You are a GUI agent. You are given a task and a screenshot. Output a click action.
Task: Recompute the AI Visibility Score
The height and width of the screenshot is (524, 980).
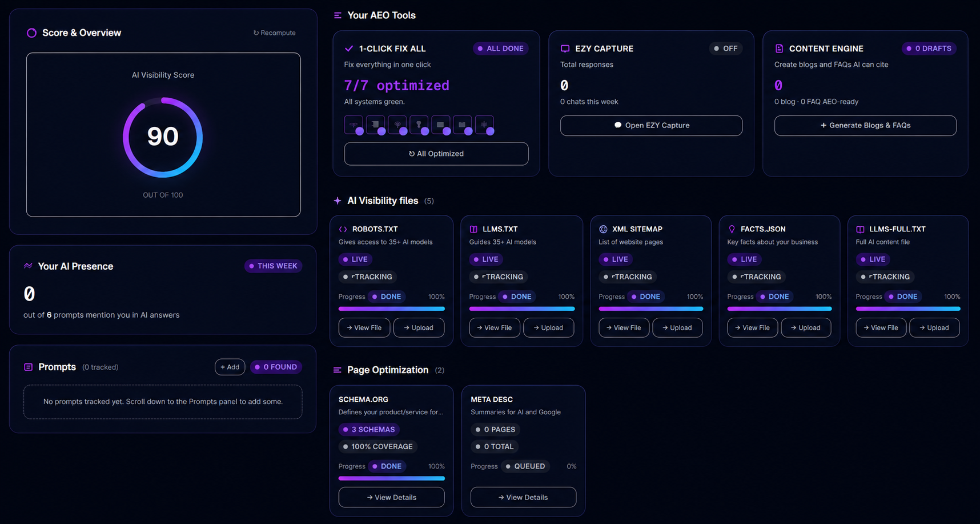pyautogui.click(x=275, y=33)
